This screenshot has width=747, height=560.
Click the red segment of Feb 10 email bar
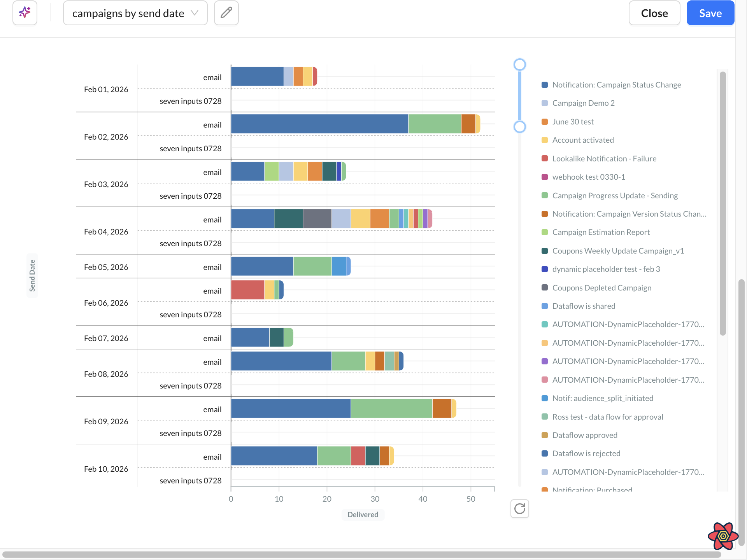[x=358, y=456]
